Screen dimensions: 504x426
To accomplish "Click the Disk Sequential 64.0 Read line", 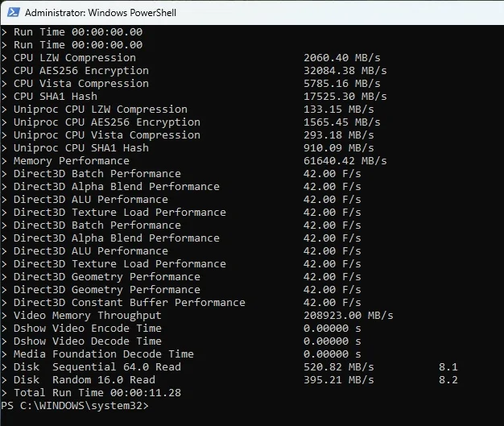I will coord(229,367).
